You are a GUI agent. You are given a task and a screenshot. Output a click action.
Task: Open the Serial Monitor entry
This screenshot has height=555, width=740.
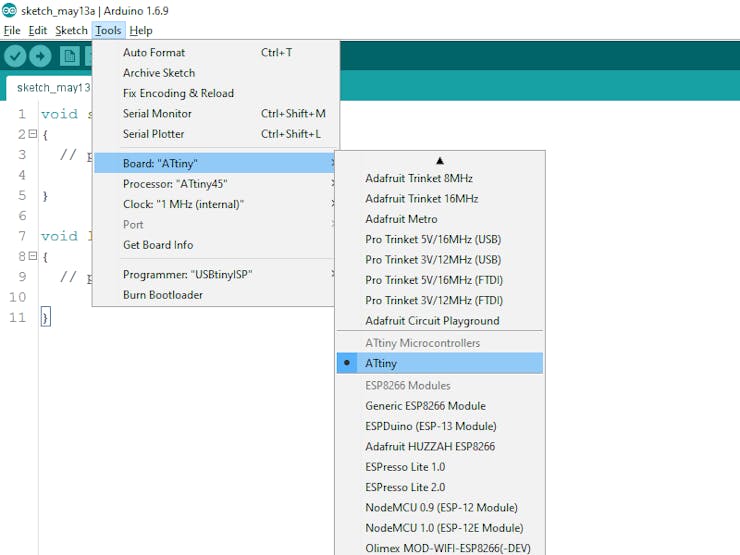pyautogui.click(x=215, y=113)
